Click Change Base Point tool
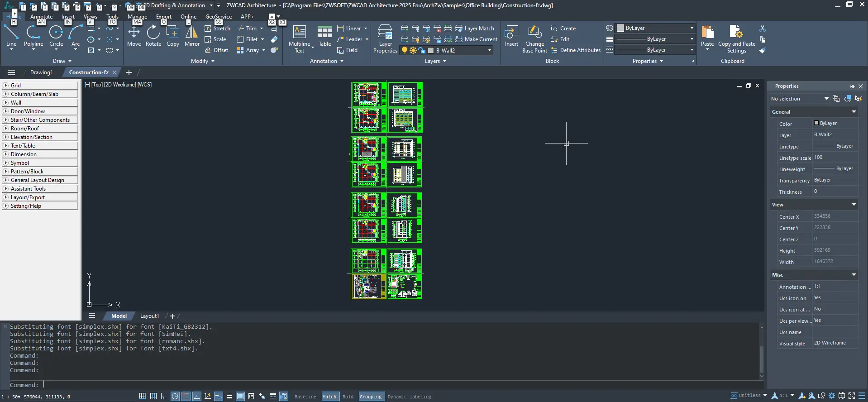This screenshot has height=402, width=868. [x=534, y=39]
